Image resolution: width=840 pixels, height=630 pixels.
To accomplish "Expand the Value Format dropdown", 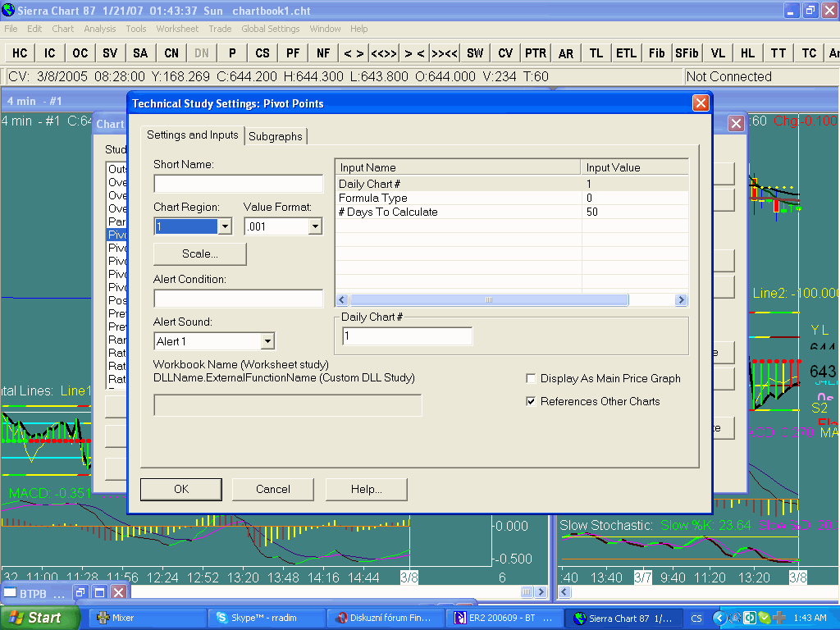I will tap(315, 226).
